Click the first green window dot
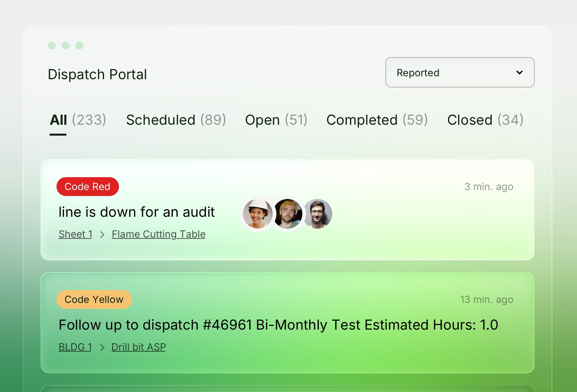Screen dimensions: 577x392 tap(52, 46)
